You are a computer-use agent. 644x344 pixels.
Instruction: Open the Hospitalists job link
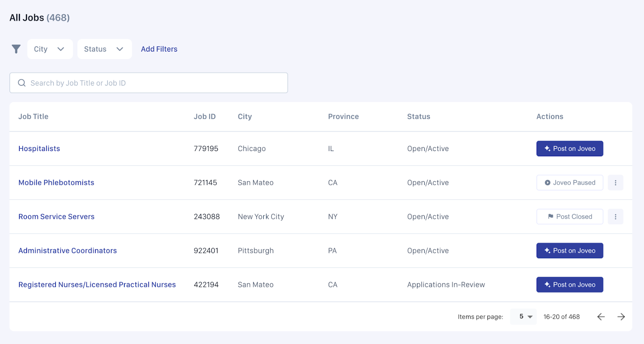pyautogui.click(x=39, y=149)
